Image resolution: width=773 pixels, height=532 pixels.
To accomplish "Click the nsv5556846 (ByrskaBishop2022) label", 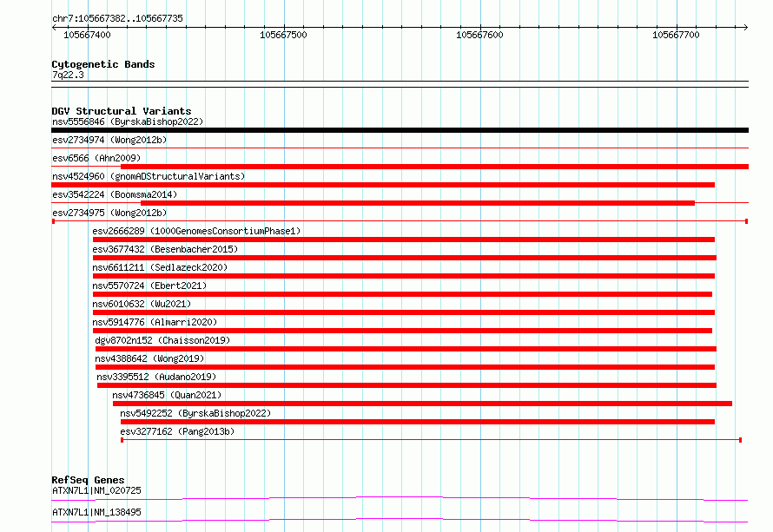I will 128,122.
